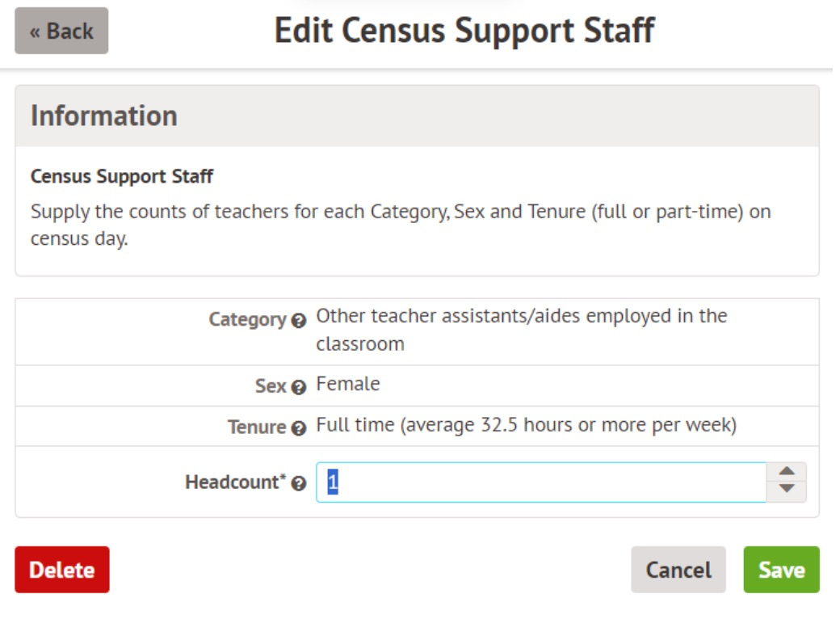Cancel editing the support staff record

[x=678, y=570]
